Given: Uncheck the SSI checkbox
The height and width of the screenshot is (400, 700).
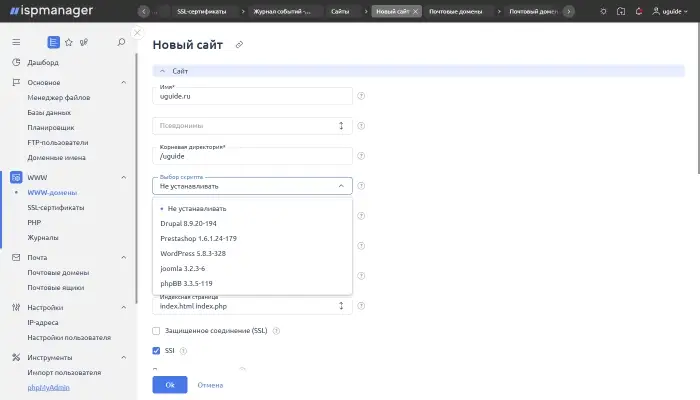Looking at the screenshot, I should [x=156, y=351].
